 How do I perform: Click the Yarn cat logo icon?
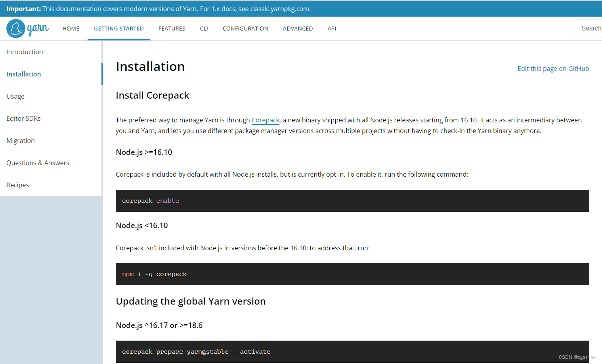click(x=16, y=29)
